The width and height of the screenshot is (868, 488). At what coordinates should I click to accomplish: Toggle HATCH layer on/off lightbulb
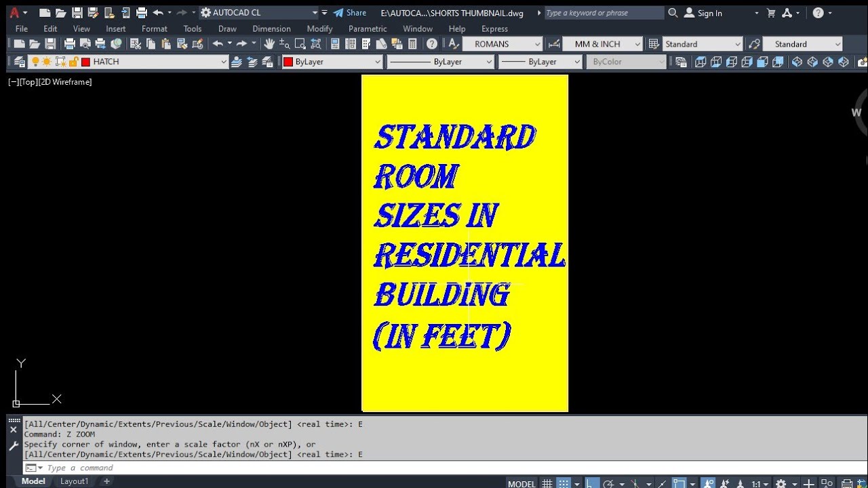tap(35, 62)
